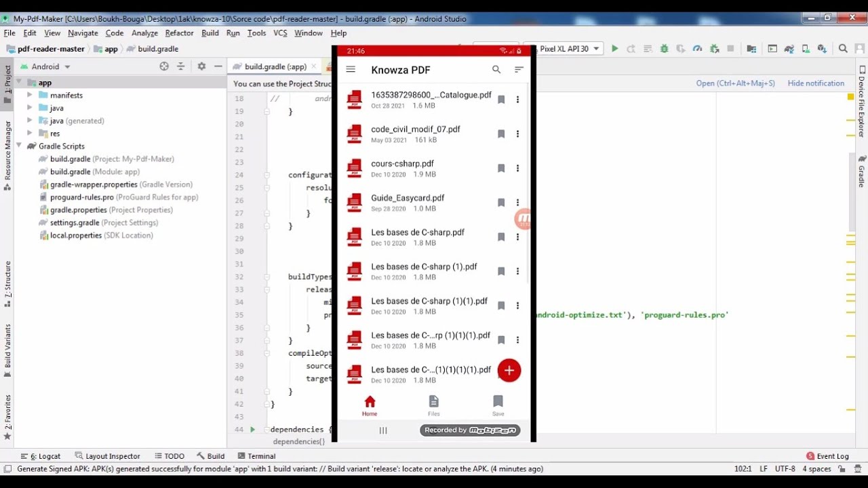
Task: Collapse the Gradle Scripts node
Action: pos(19,146)
